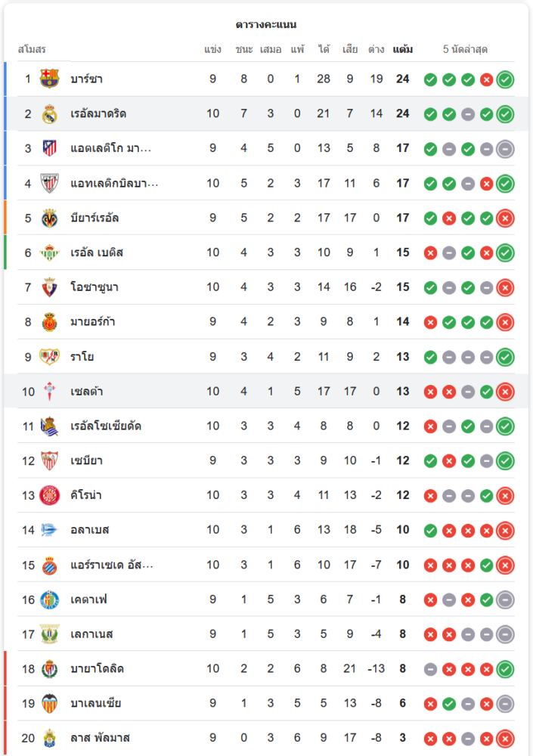The height and width of the screenshot is (756, 533).
Task: Click Celta's latest match loss indicator
Action: click(x=505, y=392)
